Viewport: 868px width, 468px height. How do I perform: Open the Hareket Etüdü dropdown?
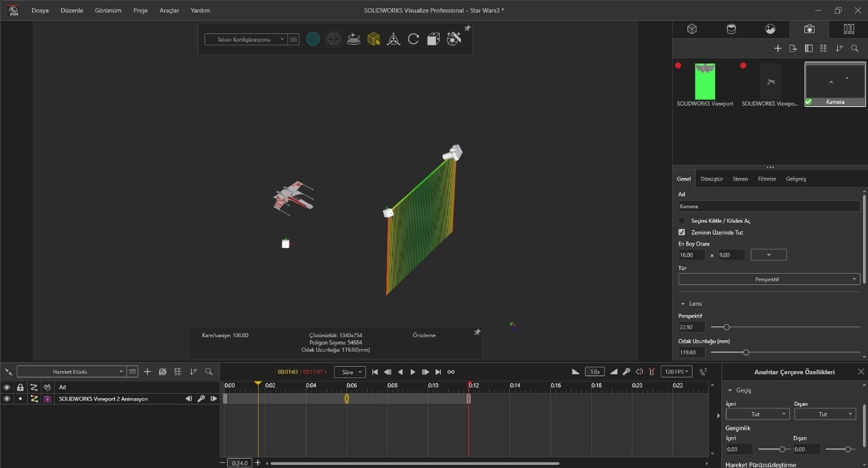click(71, 372)
